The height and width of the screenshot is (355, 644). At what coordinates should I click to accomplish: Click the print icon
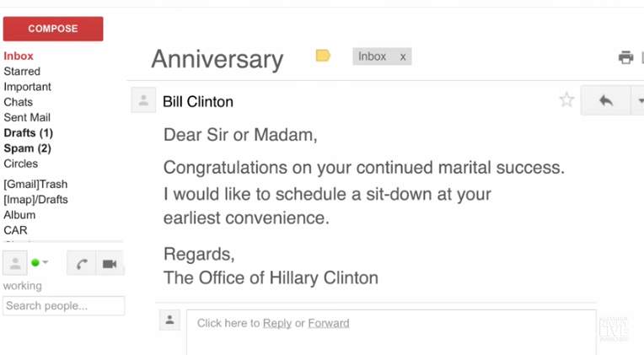tap(625, 57)
